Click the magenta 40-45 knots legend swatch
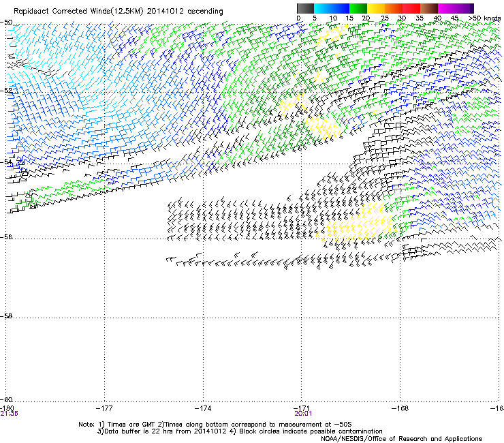The height and width of the screenshot is (443, 504). tap(447, 8)
